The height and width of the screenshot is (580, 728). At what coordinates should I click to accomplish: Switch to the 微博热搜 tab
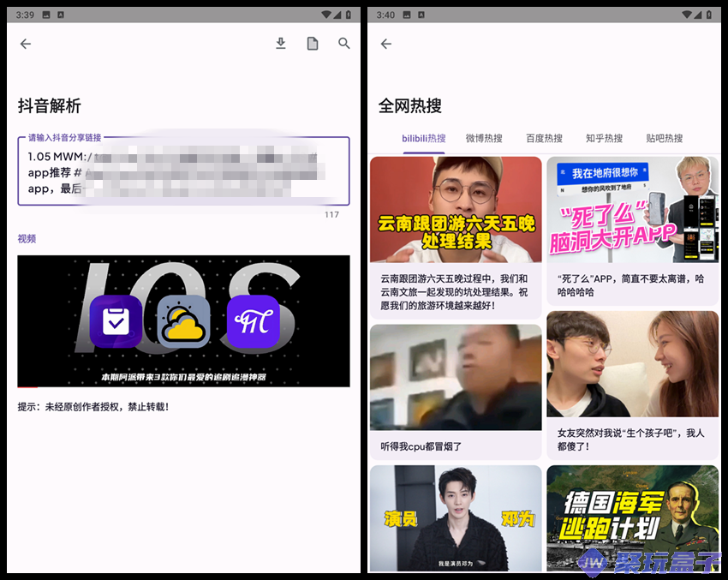[484, 139]
